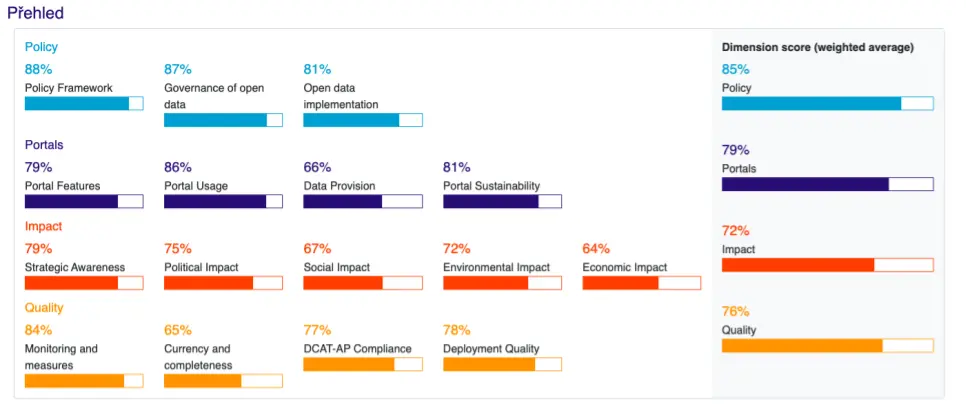Click the 85% Policy dimension score bar
Image resolution: width=966 pixels, height=412 pixels.
pos(827,103)
